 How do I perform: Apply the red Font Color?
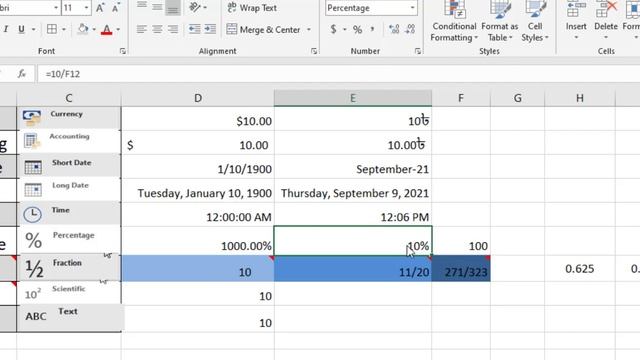pyautogui.click(x=107, y=29)
